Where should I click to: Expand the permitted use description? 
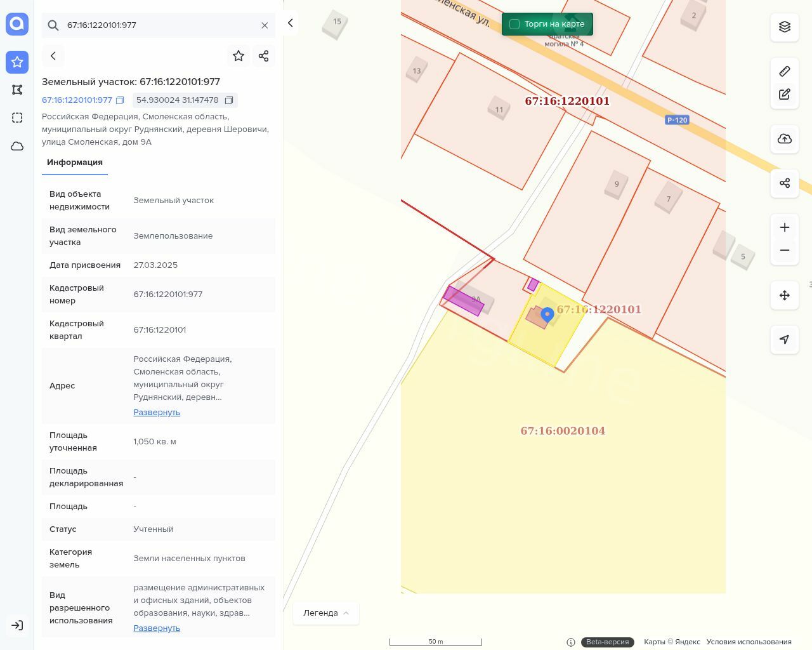[157, 628]
